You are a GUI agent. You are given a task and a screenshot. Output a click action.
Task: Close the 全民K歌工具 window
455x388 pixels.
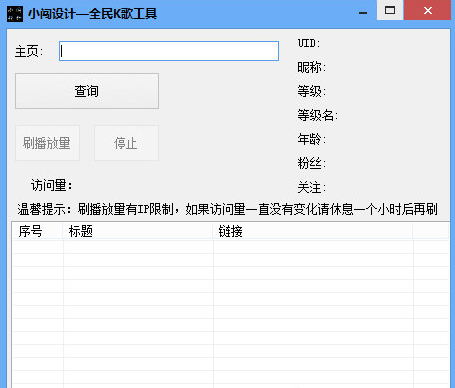(x=428, y=10)
